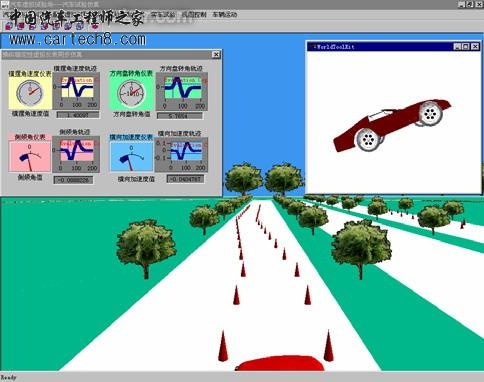Screen dimensions: 484x382
Task: Click the 横摆角速度仪表 yaw rate dial gauge
Action: pos(30,93)
